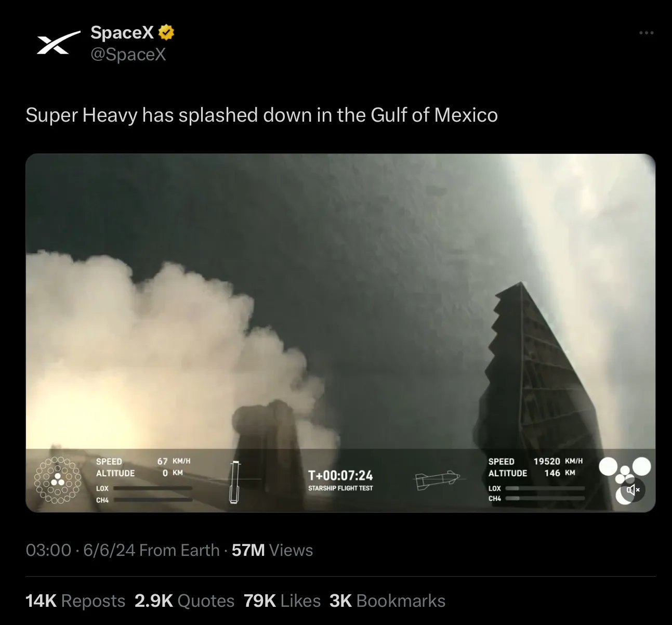View the 14K Reposts list
This screenshot has height=625, width=672.
(x=75, y=601)
